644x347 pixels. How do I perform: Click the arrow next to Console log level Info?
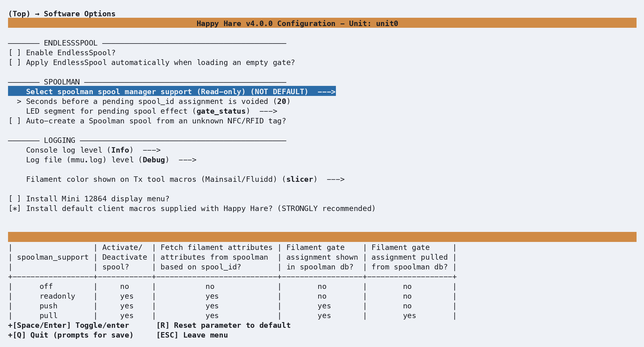point(152,150)
